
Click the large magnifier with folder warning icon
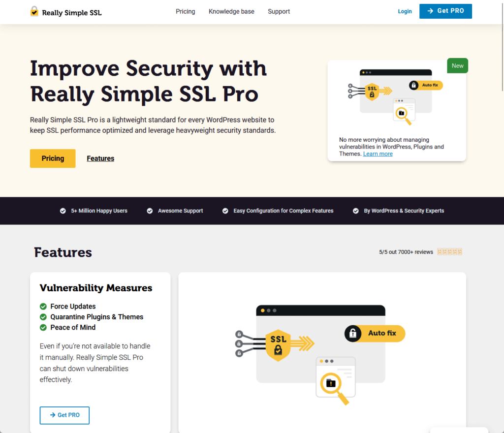coord(335,388)
